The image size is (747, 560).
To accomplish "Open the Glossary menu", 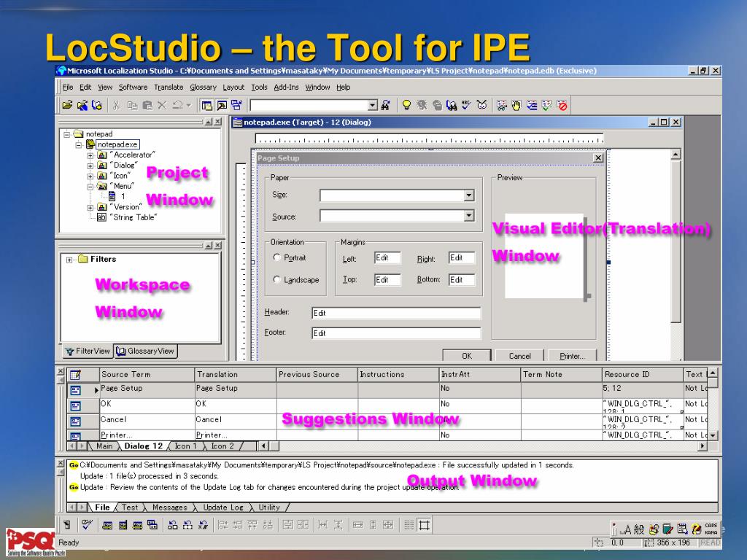I will 203,87.
